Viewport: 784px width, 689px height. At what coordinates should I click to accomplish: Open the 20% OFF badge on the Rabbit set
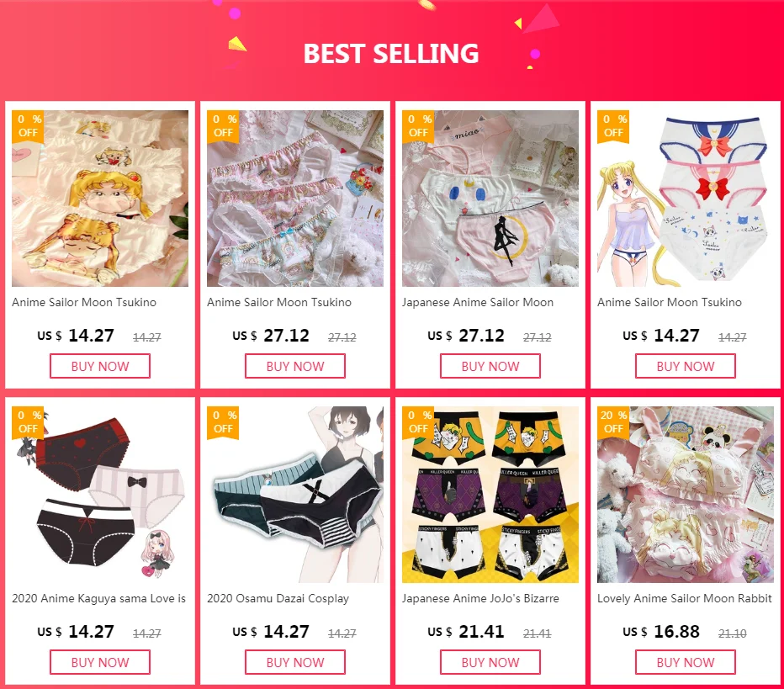613,422
